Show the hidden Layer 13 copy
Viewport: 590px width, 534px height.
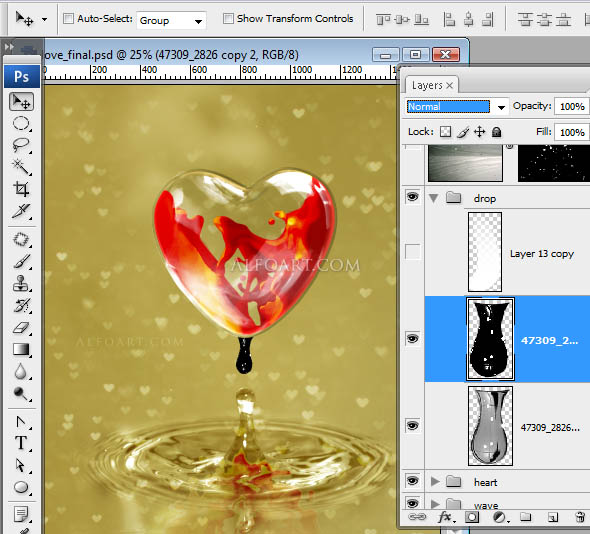(x=412, y=251)
